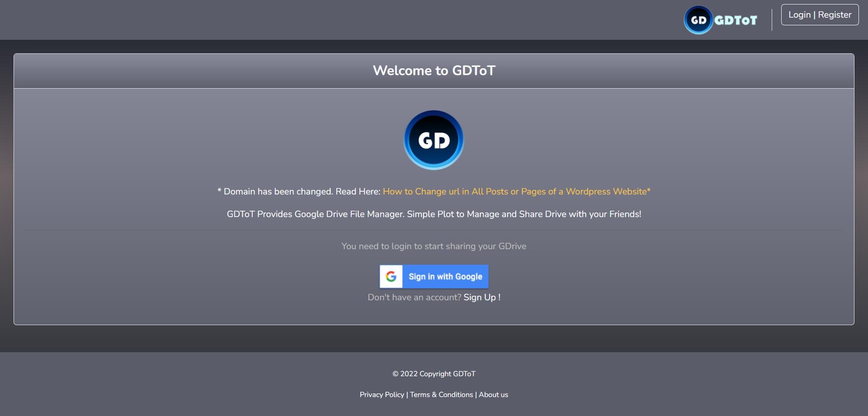Open the Privacy Policy link
868x416 pixels.
[x=382, y=394]
